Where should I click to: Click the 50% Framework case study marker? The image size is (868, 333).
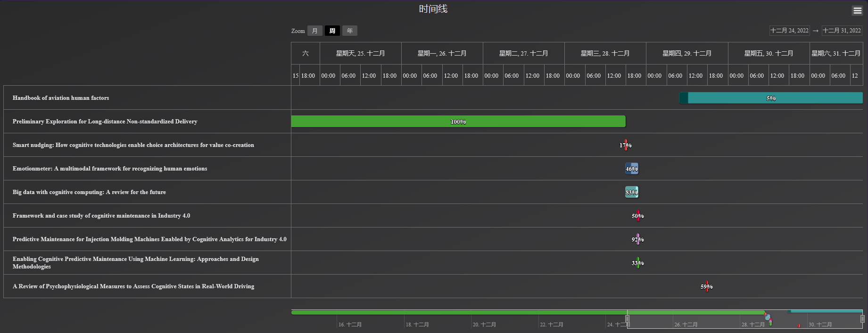pyautogui.click(x=638, y=216)
